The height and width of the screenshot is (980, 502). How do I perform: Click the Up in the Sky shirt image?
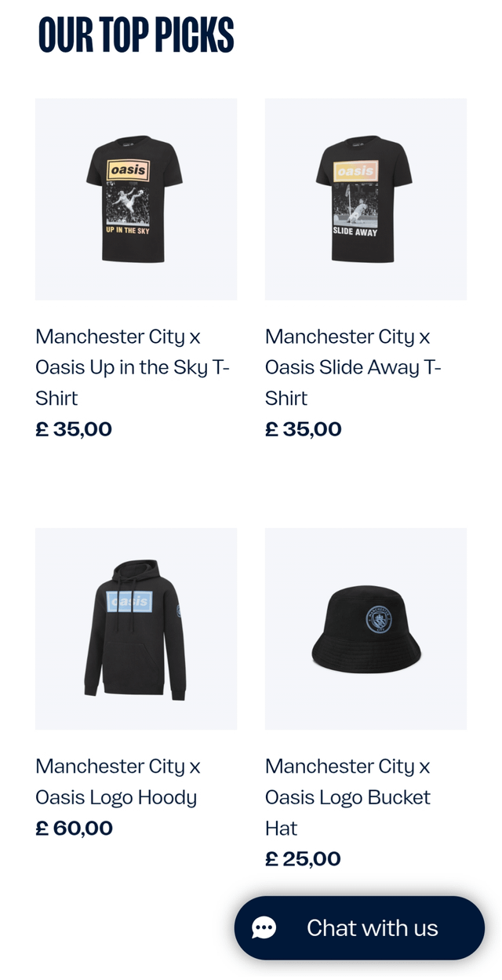point(135,199)
